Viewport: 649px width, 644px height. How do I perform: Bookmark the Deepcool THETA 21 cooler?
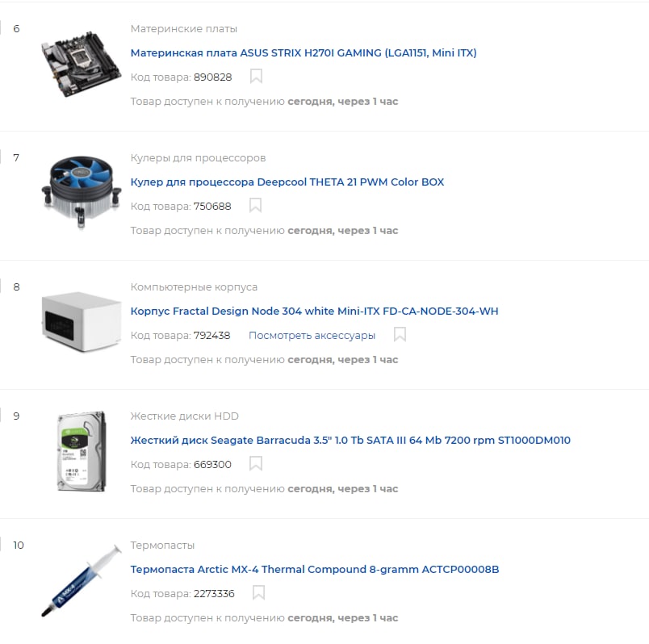point(255,205)
